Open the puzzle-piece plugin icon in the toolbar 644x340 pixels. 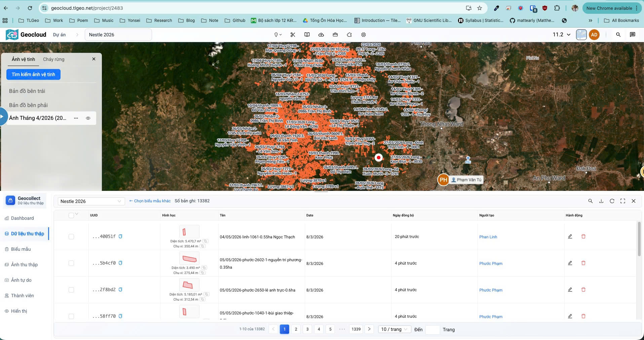pos(349,35)
